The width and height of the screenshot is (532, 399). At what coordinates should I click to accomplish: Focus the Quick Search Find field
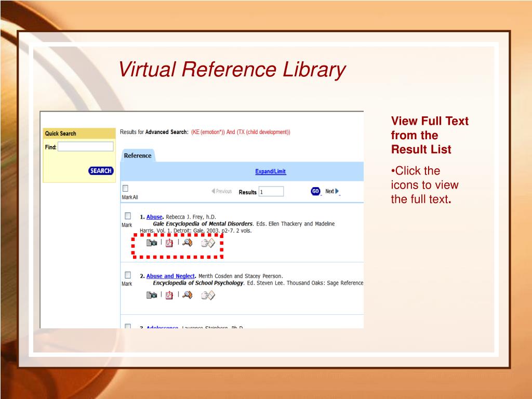pyautogui.click(x=86, y=147)
